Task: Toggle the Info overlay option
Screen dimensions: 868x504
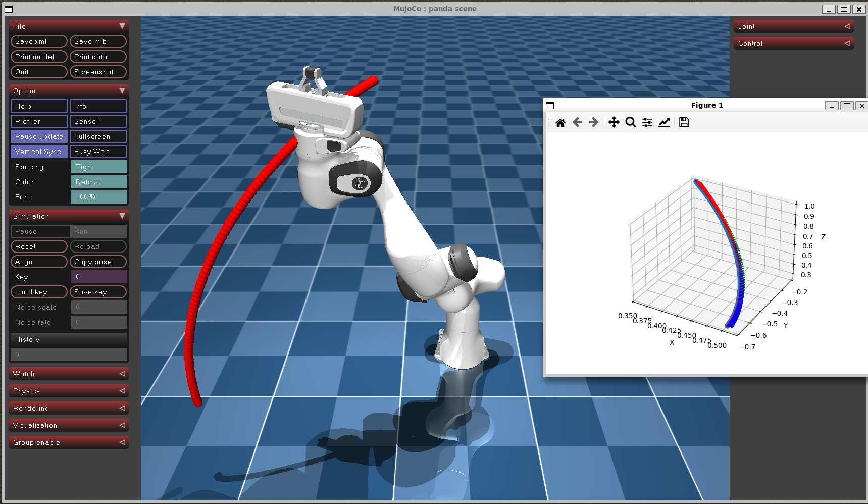Action: 98,106
